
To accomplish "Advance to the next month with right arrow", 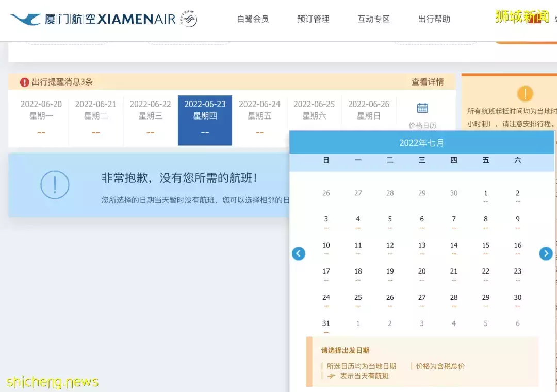I will coord(546,253).
